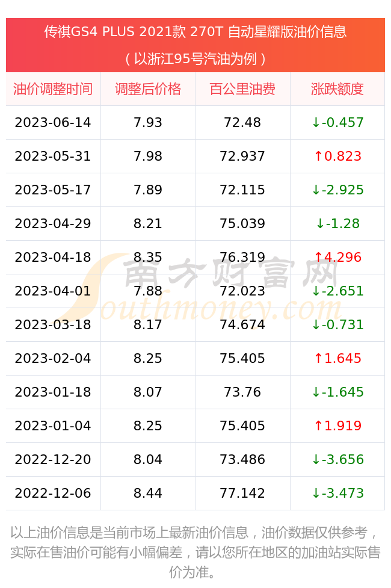Screen dimensions: 391x588
Task: Select the date 2023-01-04
Action: (x=53, y=426)
